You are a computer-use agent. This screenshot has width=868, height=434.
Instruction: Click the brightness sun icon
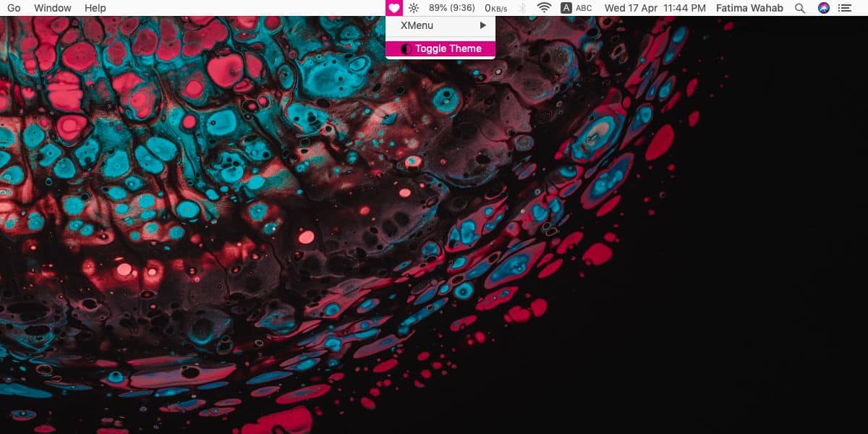coord(413,8)
